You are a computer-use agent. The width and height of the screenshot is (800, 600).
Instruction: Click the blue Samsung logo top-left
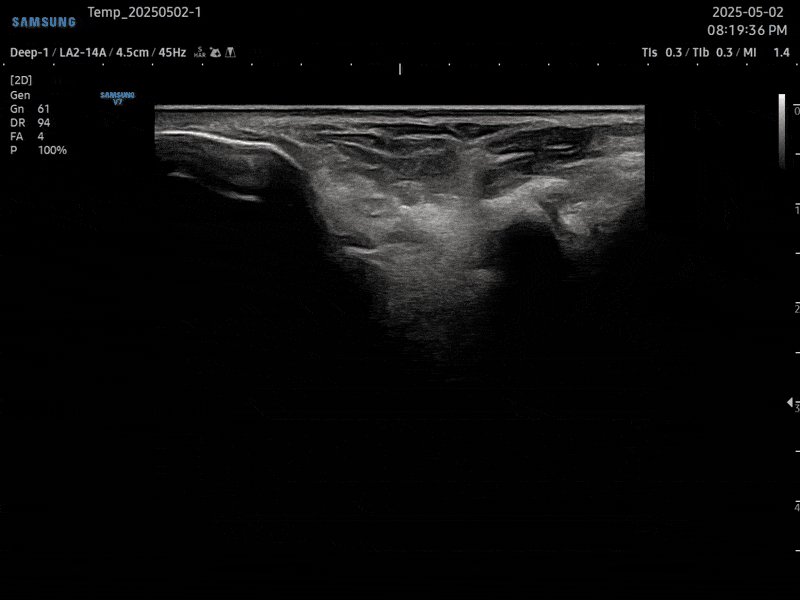[x=44, y=22]
